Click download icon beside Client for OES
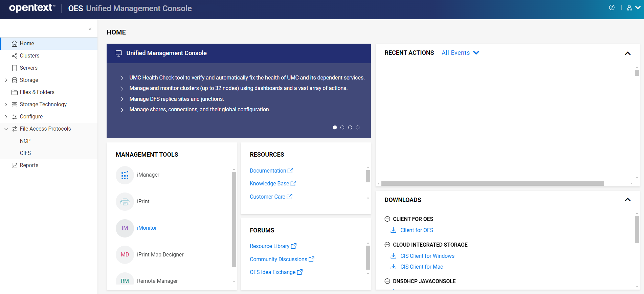Screen dimensions: 644x294 coord(393,230)
